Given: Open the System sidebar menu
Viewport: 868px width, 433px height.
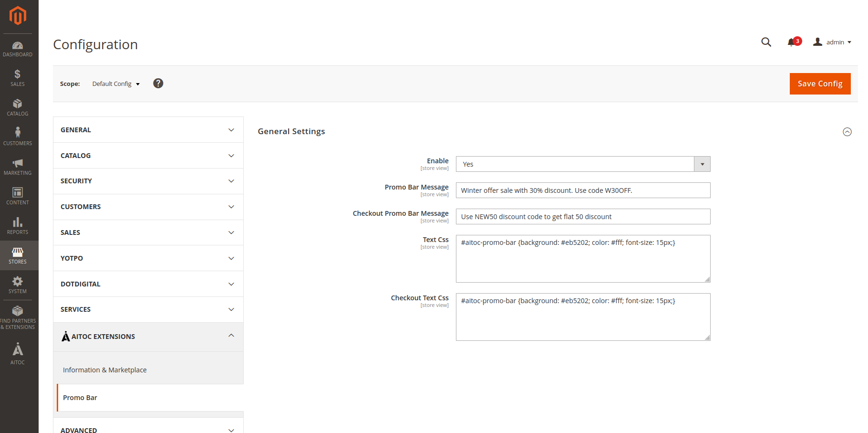Looking at the screenshot, I should pyautogui.click(x=18, y=285).
